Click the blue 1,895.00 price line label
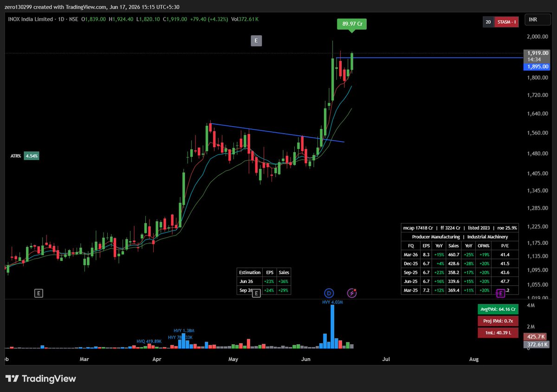557x392 pixels. click(538, 66)
